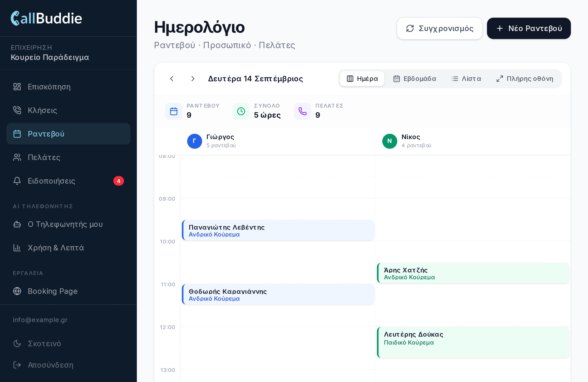Open the Booking Page tool
The image size is (588, 382).
(68, 291)
